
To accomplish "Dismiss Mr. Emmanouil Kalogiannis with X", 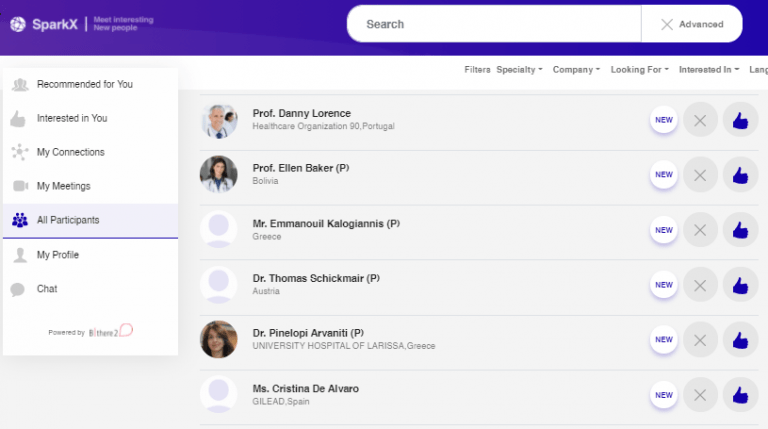I will (700, 230).
